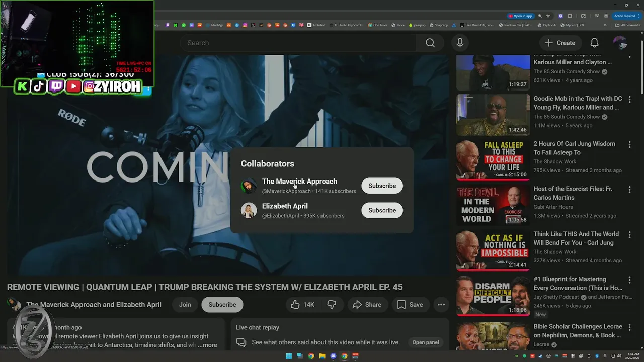
Task: Open Fall Asleep To This Carl Jung thumbnail
Action: pos(493,160)
